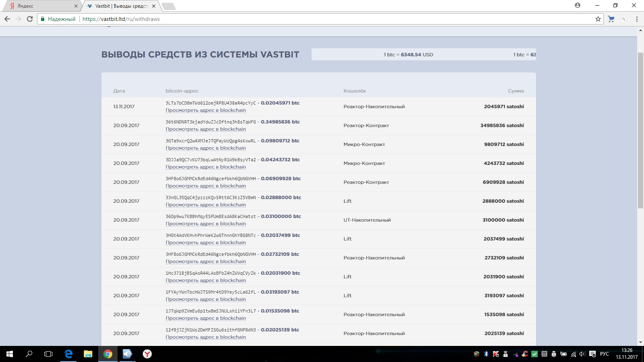
Task: Open the Wi-Fi network tray icon
Action: tap(574, 354)
